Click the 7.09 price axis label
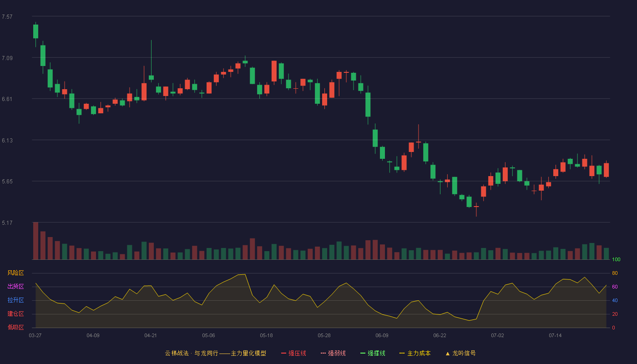This screenshot has height=364, width=637. pos(7,58)
